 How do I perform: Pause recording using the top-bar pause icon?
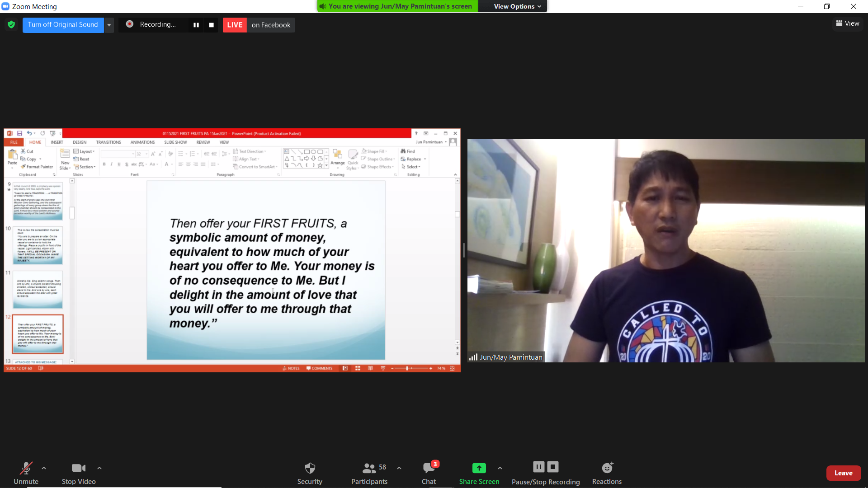coord(196,25)
